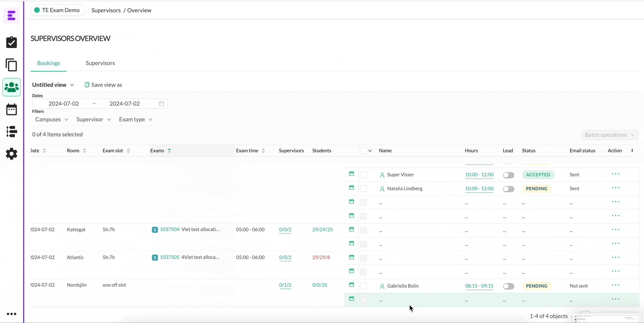Click the calendar icon in Dates field
The width and height of the screenshot is (644, 323).
coord(162,103)
